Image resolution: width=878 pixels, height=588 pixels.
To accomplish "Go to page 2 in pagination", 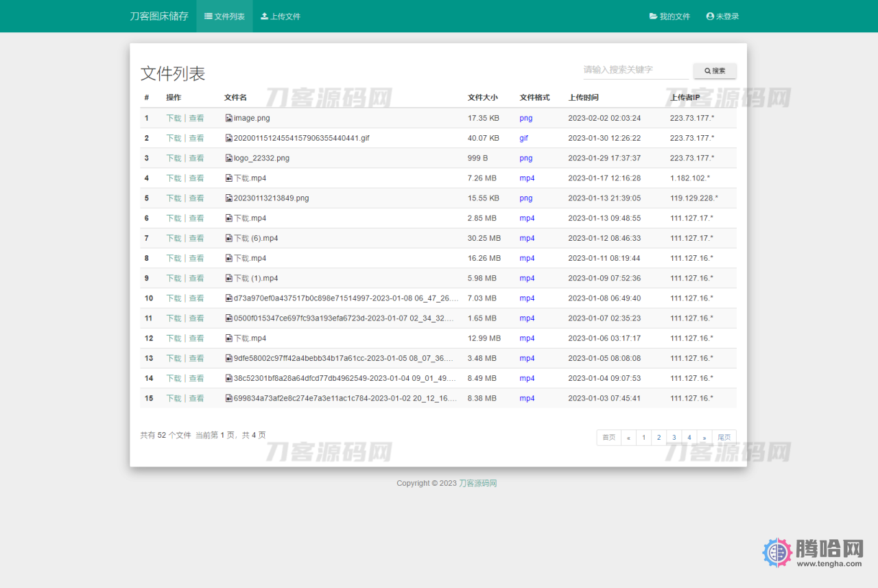I will (x=659, y=438).
